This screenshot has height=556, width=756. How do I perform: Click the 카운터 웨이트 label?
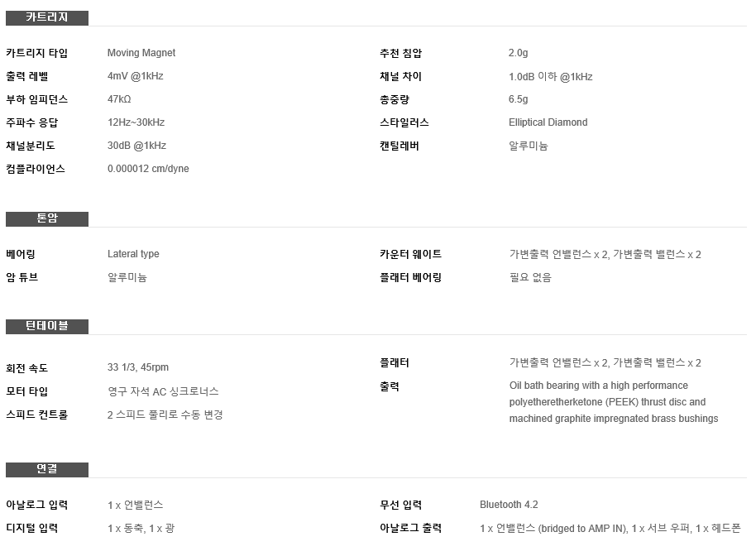click(x=410, y=254)
